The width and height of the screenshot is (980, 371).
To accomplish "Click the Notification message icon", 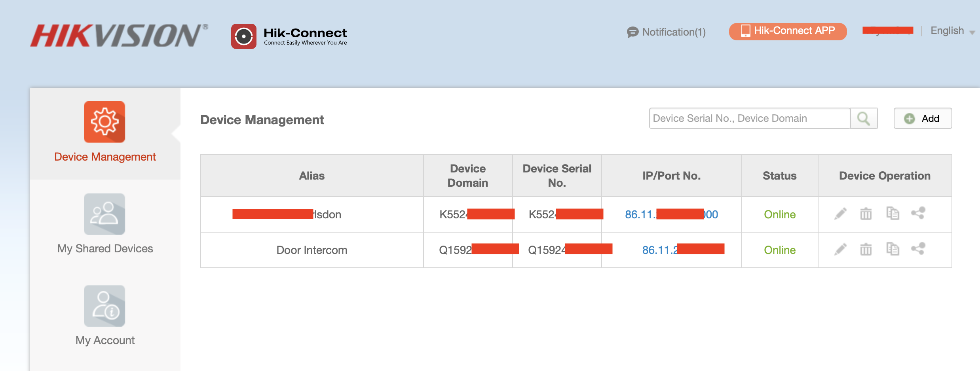I will coord(632,32).
